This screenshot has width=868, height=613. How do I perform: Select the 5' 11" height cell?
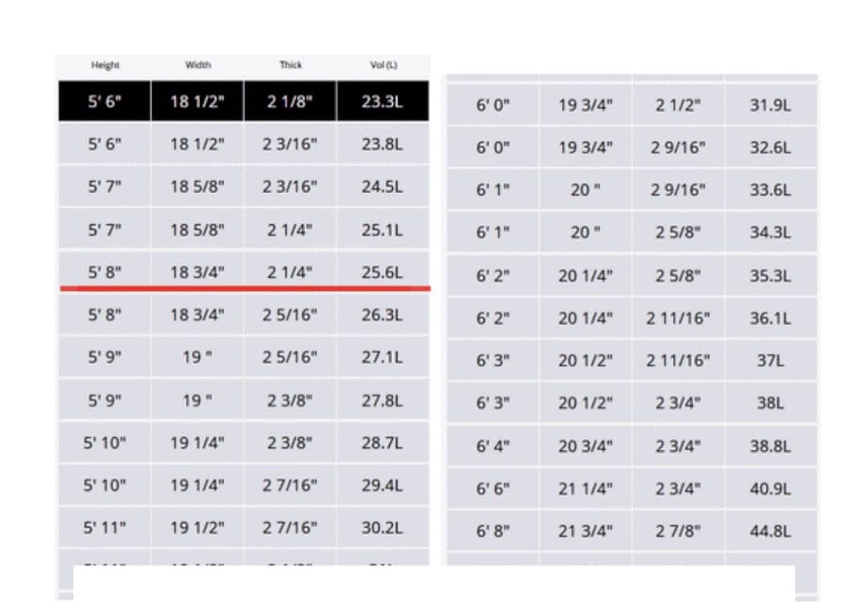104,528
